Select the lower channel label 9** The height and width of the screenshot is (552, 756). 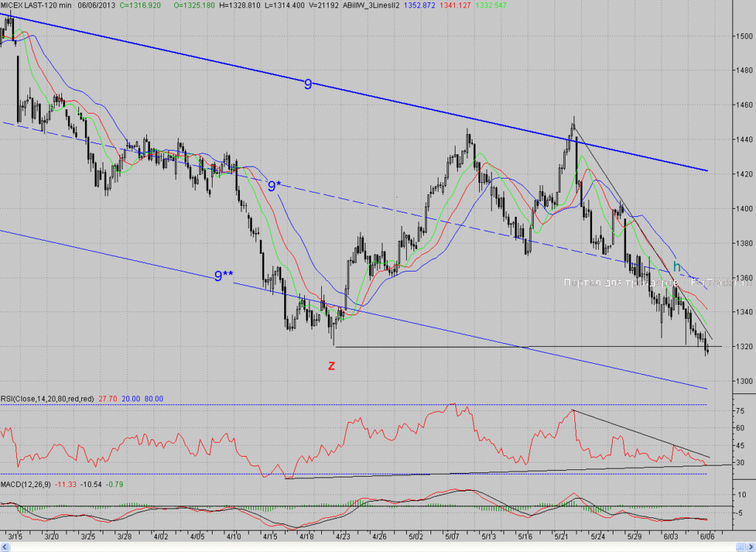pos(224,276)
